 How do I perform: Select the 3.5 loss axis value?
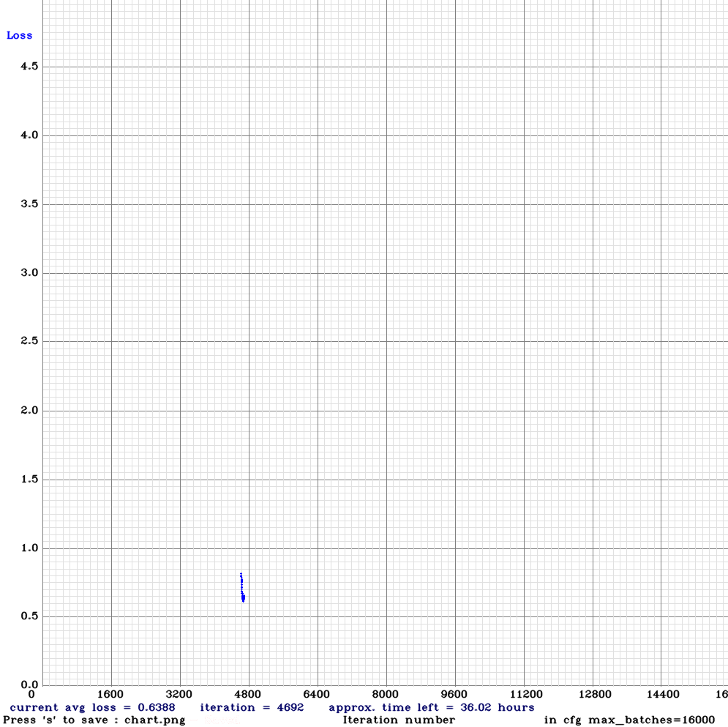click(29, 204)
